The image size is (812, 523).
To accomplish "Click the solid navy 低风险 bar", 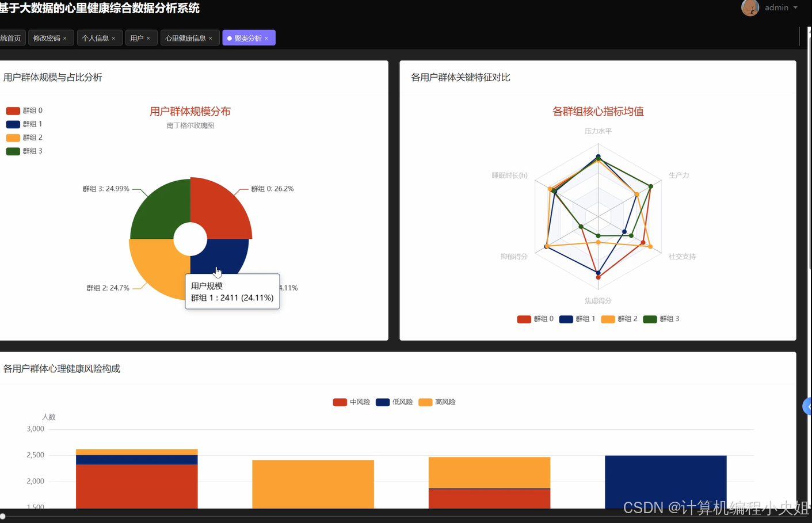I will pyautogui.click(x=666, y=482).
